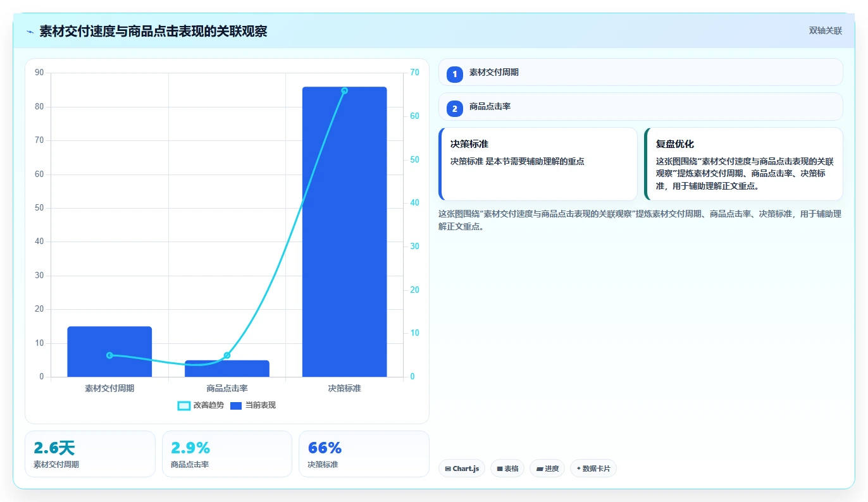This screenshot has width=868, height=502.
Task: Click the number 1 badge
Action: (454, 74)
